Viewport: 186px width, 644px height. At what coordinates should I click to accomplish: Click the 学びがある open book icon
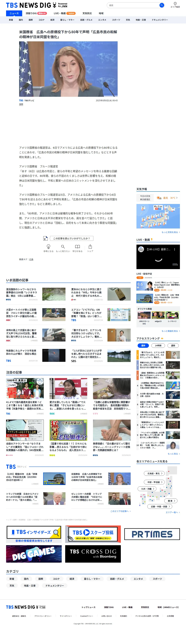pyautogui.click(x=77, y=246)
